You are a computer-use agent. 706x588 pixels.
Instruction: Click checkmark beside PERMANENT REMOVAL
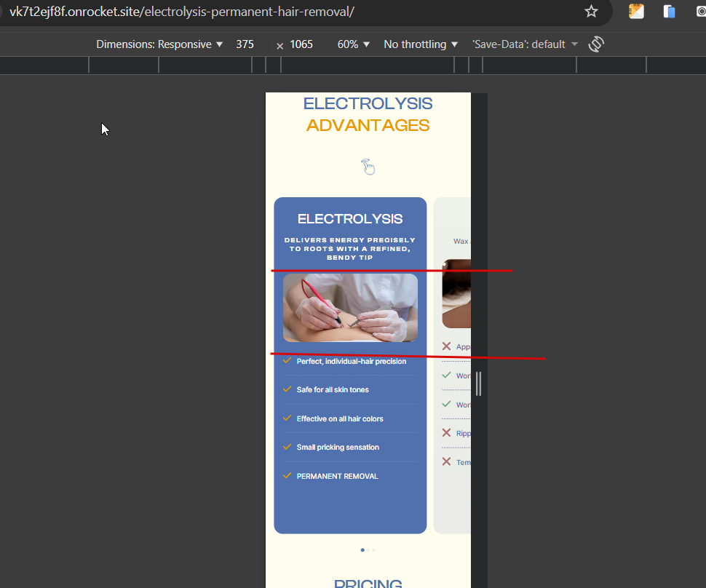tap(287, 475)
